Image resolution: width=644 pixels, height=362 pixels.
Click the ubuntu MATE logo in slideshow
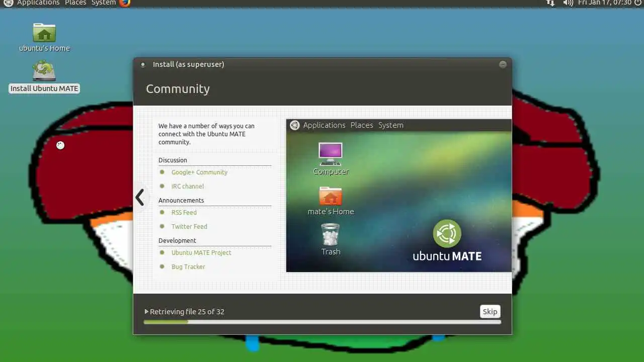(447, 241)
